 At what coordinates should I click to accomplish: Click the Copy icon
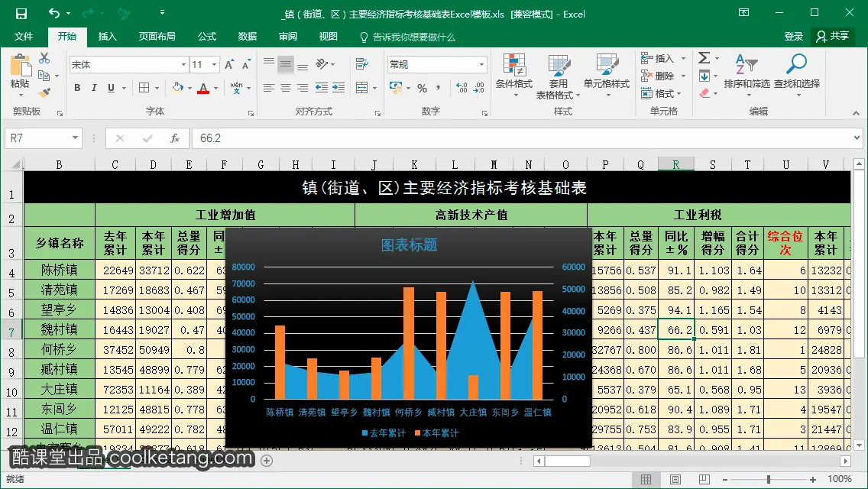pyautogui.click(x=44, y=76)
